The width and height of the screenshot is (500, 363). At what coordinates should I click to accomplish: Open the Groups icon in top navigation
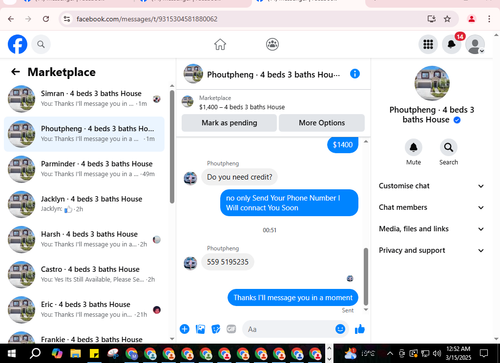(272, 44)
